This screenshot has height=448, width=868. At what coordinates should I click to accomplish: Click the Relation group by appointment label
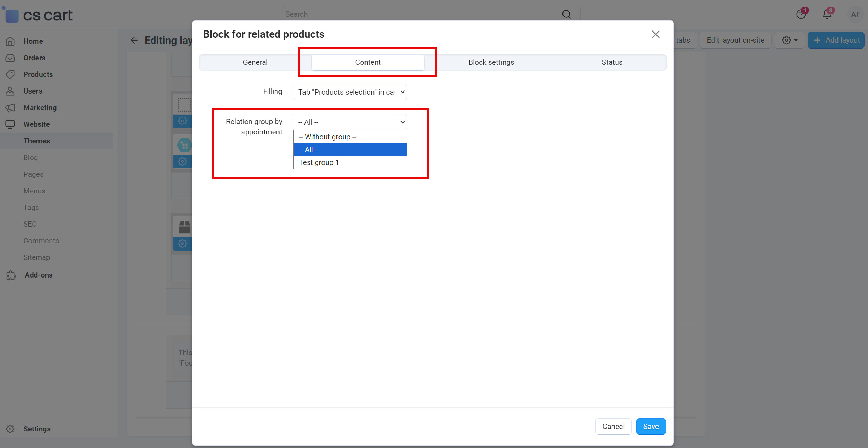click(x=254, y=127)
